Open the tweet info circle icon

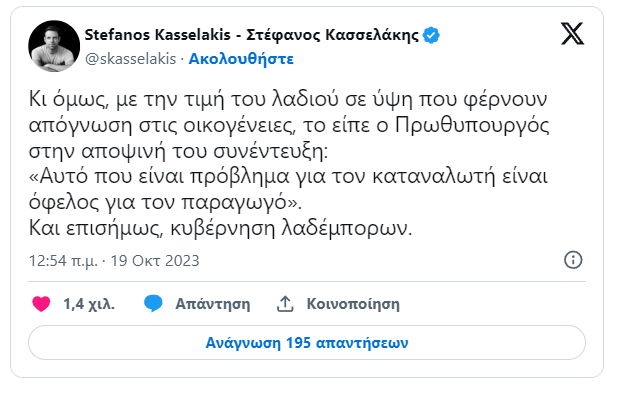[573, 260]
